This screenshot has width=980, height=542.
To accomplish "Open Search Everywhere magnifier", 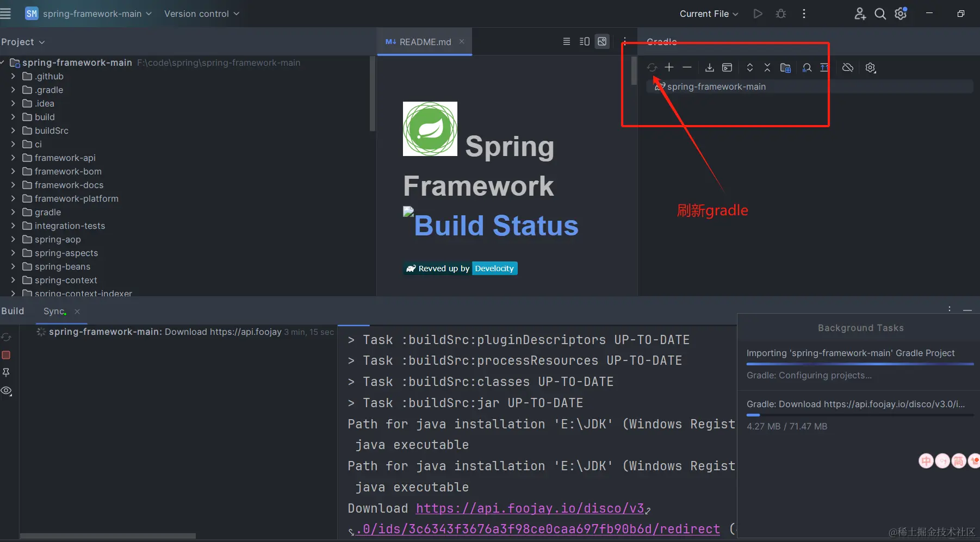I will coord(880,14).
